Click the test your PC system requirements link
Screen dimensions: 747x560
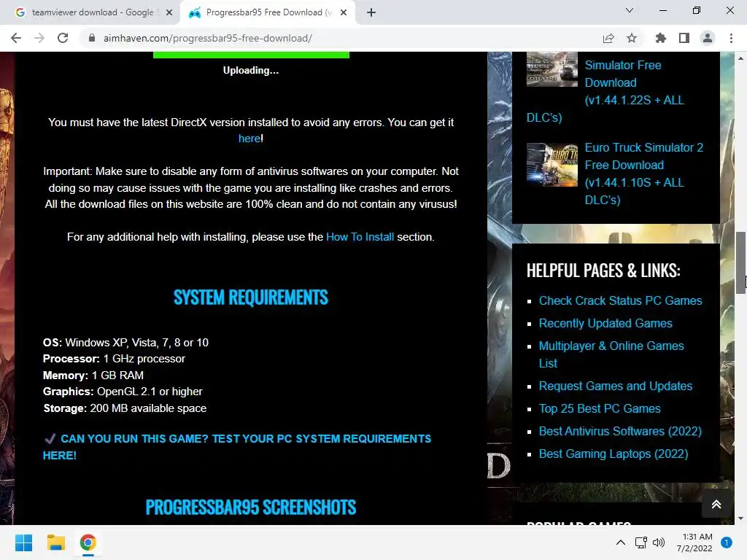click(x=237, y=447)
